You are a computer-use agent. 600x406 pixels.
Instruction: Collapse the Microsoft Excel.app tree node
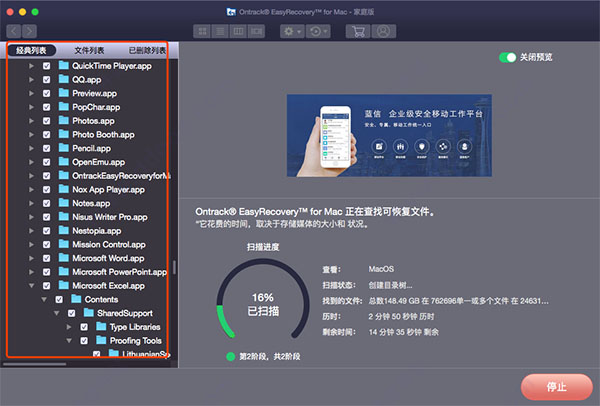click(31, 286)
